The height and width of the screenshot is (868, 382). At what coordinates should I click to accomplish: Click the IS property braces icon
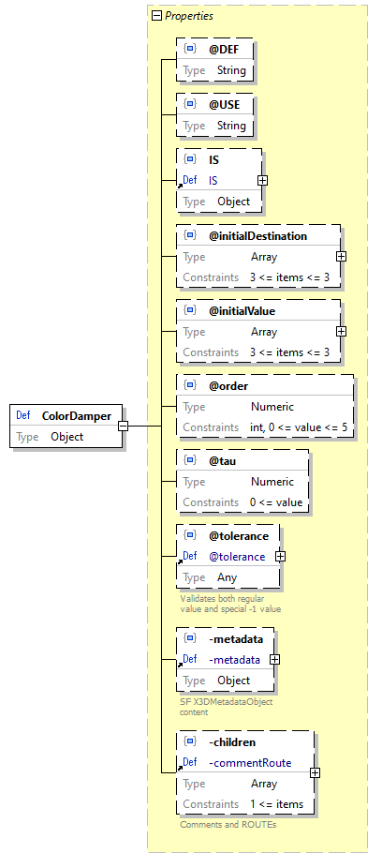click(x=190, y=159)
